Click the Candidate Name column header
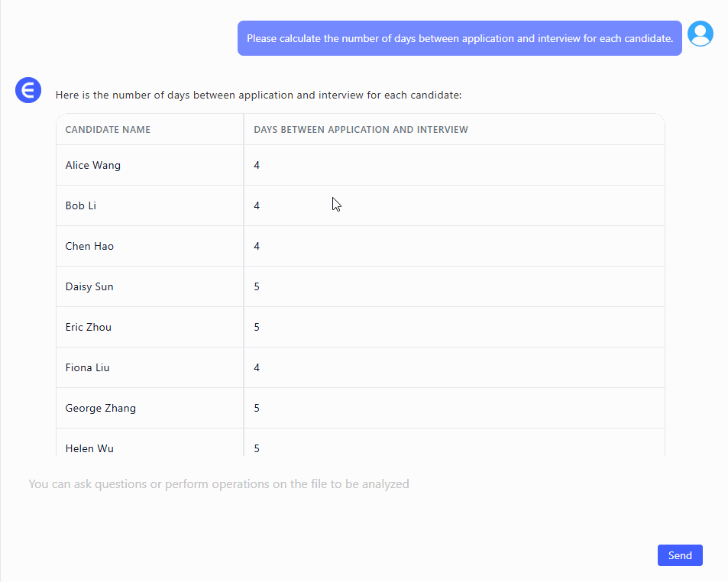Screen dimensions: 728x582 click(108, 130)
